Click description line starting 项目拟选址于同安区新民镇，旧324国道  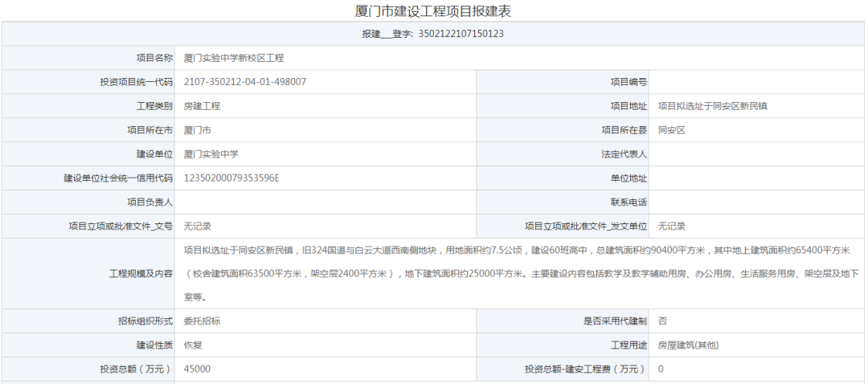click(517, 251)
